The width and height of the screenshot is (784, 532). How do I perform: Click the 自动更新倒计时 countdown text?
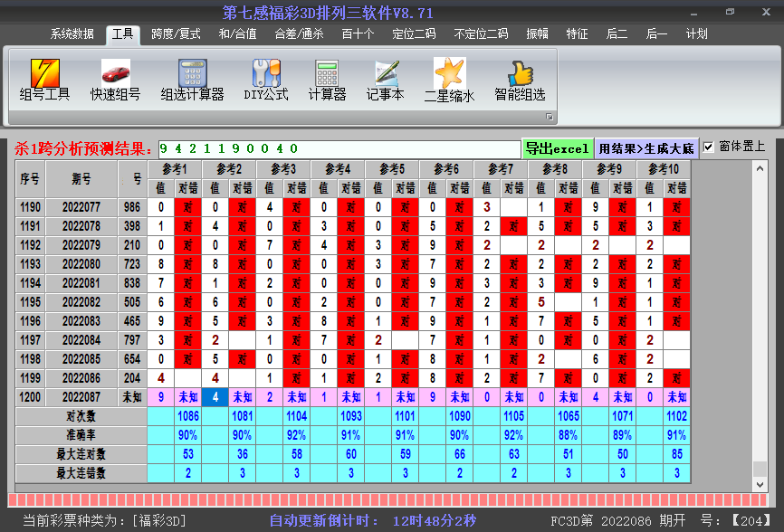[373, 521]
